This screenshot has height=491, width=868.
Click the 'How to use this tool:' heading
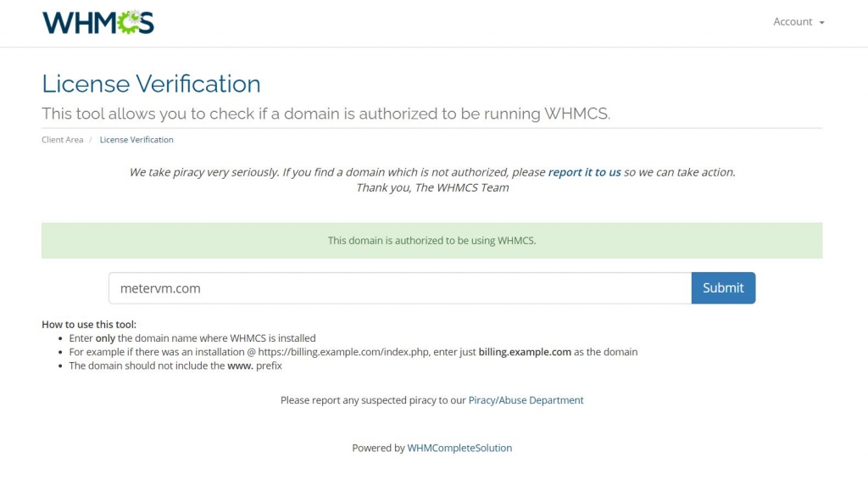tap(88, 325)
